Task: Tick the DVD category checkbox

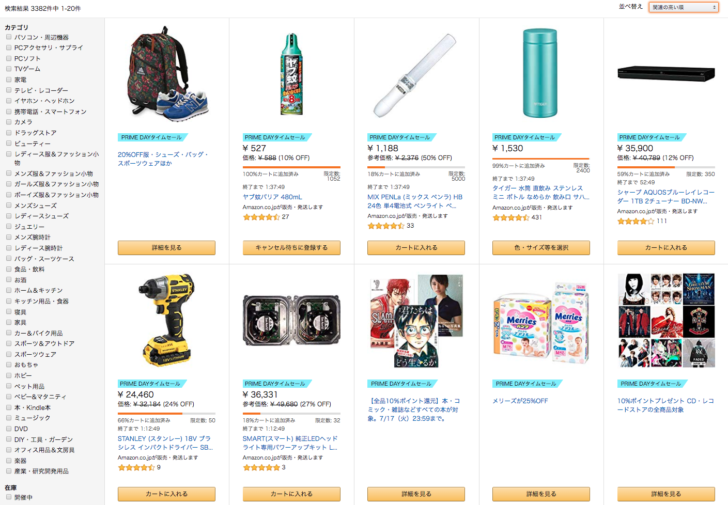Action: (x=8, y=428)
